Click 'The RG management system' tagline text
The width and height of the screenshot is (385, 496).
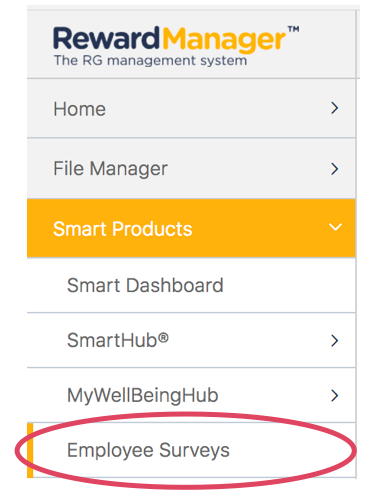click(150, 61)
